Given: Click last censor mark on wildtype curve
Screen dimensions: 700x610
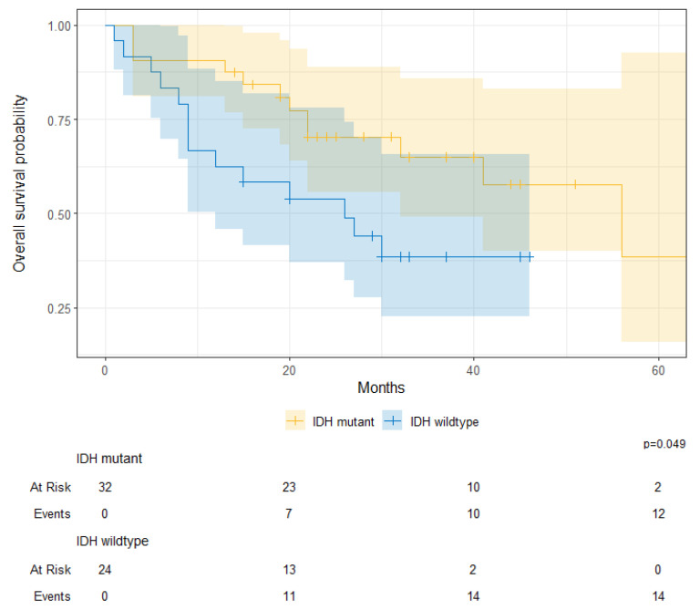Looking at the screenshot, I should (x=530, y=257).
